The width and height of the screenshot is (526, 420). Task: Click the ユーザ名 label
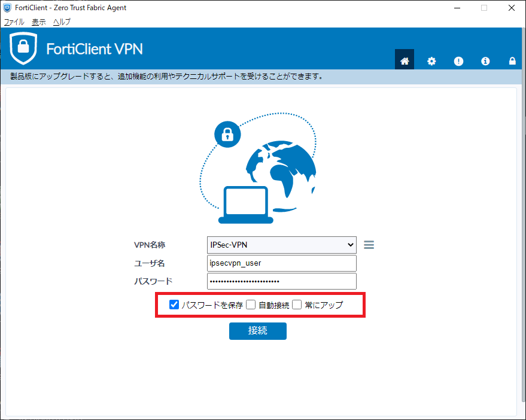click(150, 263)
